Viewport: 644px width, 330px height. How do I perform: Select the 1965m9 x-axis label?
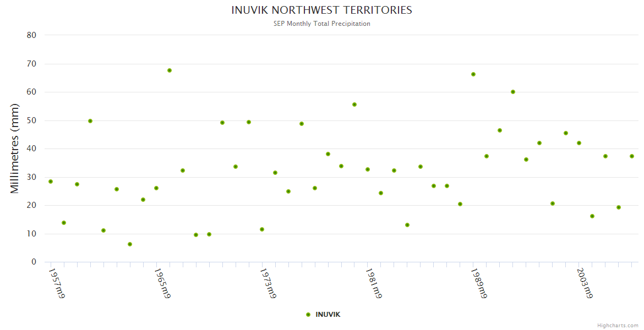pyautogui.click(x=162, y=283)
